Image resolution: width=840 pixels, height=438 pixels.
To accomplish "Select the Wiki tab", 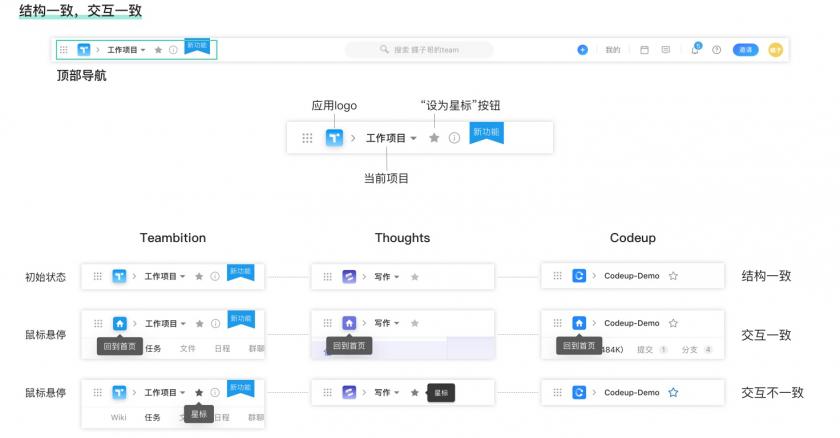I will tap(118, 417).
